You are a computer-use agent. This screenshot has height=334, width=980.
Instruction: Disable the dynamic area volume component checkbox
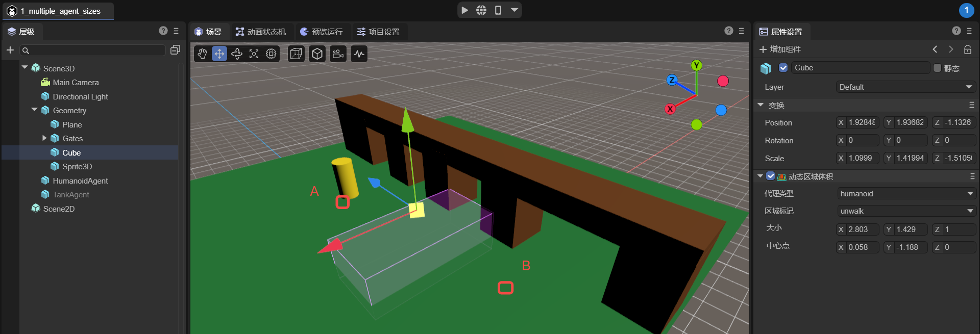point(771,176)
